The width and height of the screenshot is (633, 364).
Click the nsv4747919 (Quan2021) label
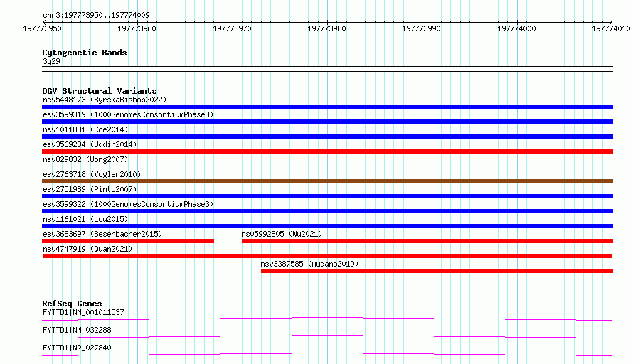point(87,249)
